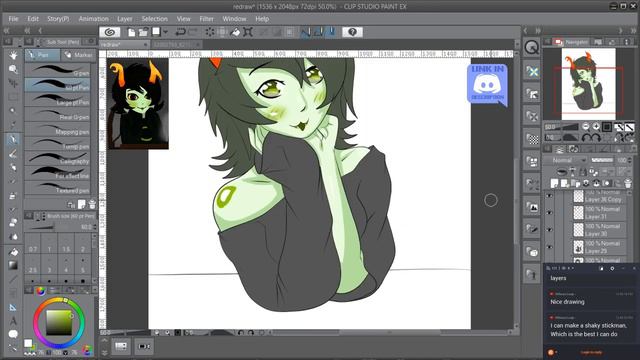
Task: Select the Balloon tool
Action: pos(13,334)
